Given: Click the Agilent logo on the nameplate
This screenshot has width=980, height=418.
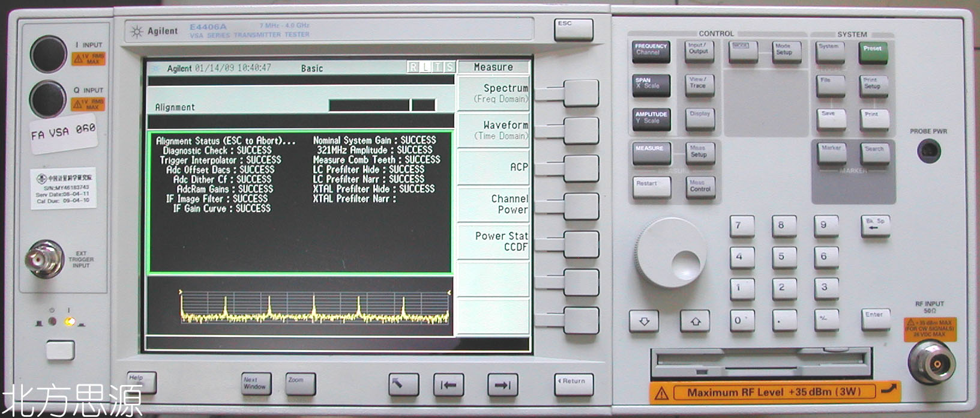Looking at the screenshot, I should click(x=154, y=31).
